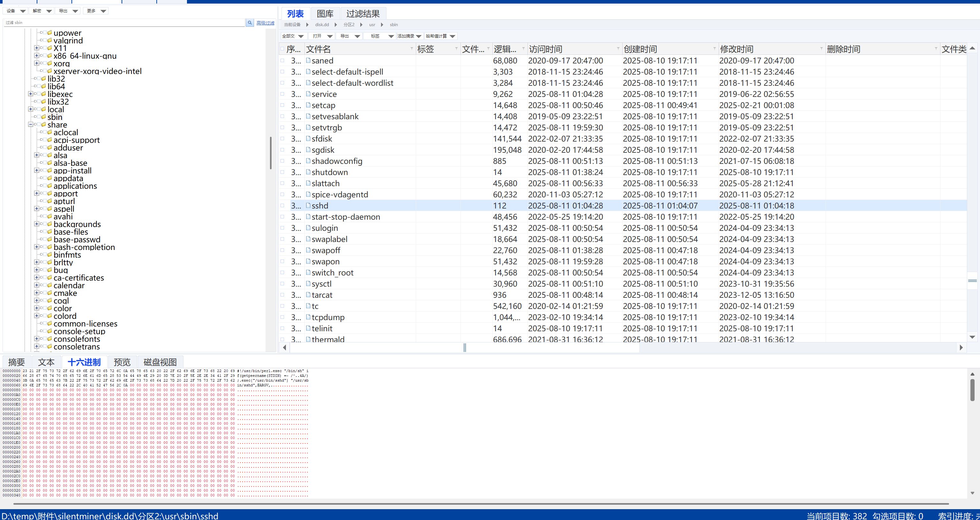
Task: Check the checkbox for sshd row
Action: click(x=282, y=206)
